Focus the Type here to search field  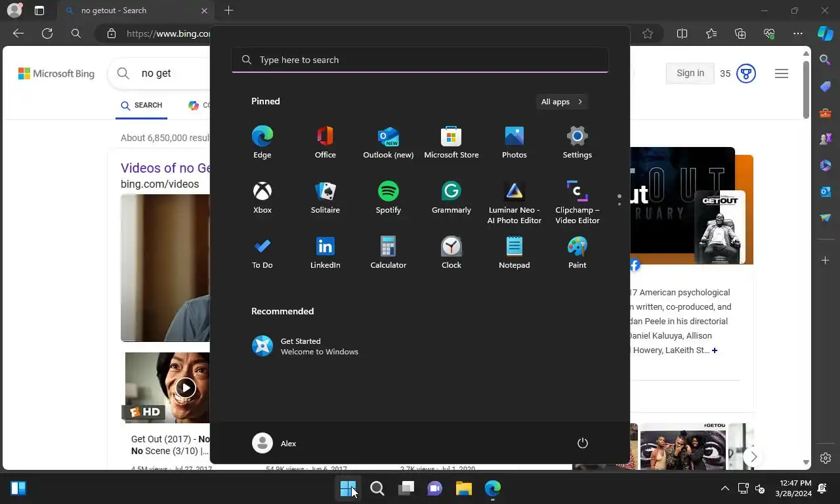[x=420, y=60]
